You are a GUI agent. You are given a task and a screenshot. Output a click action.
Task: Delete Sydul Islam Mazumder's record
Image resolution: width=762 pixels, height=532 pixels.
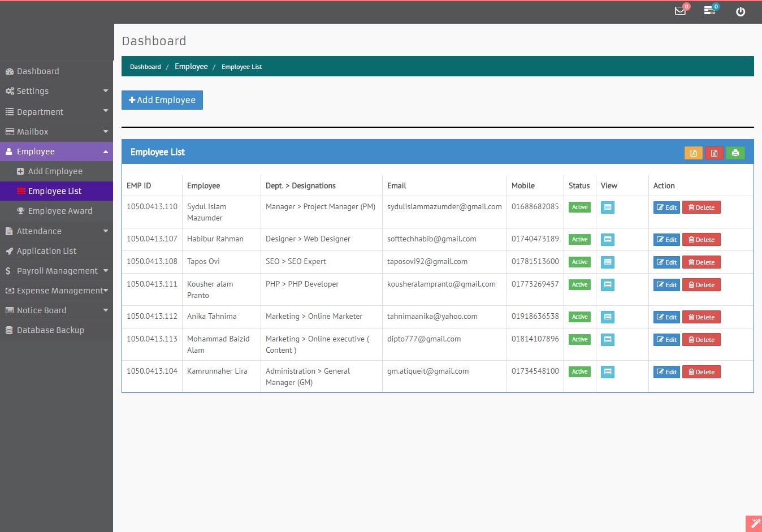tap(702, 207)
